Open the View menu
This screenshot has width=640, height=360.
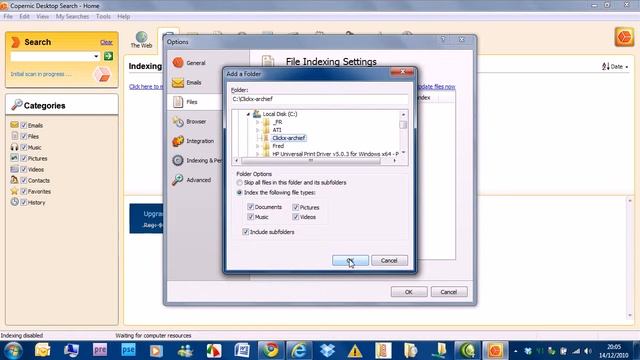(x=42, y=16)
